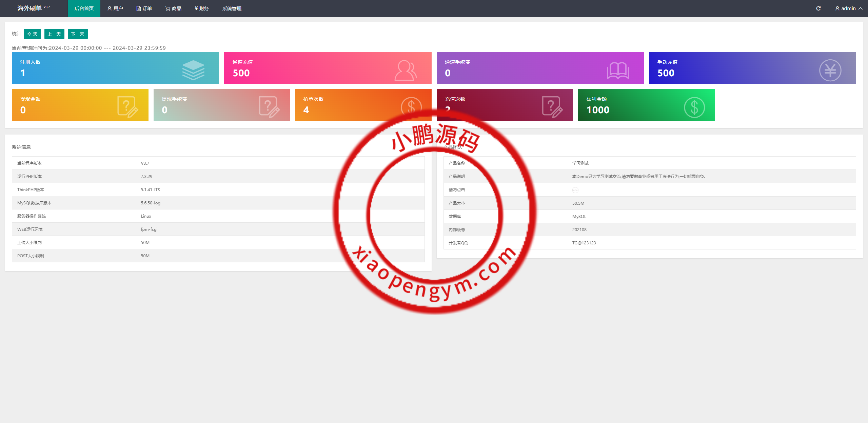Switch to the 后台首页 tab
The height and width of the screenshot is (423, 868).
pyautogui.click(x=84, y=8)
